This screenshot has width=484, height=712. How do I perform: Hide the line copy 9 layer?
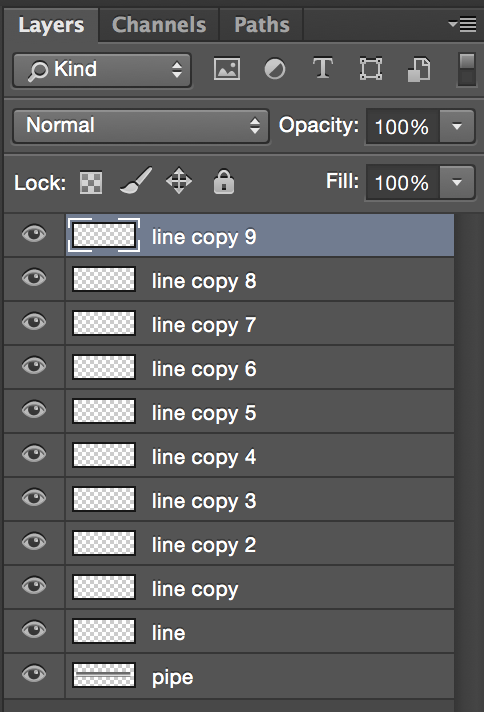tap(34, 234)
